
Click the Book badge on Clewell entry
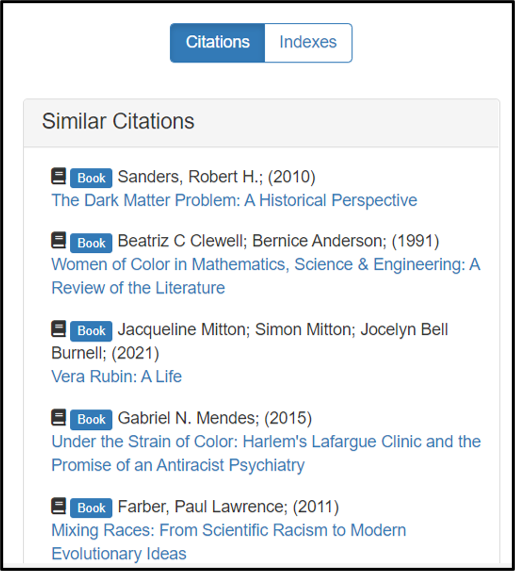(x=91, y=243)
